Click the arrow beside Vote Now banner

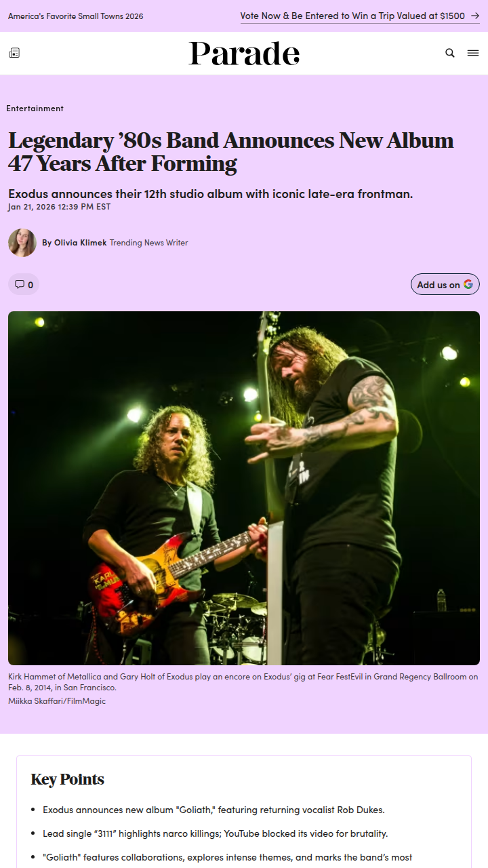click(x=475, y=16)
